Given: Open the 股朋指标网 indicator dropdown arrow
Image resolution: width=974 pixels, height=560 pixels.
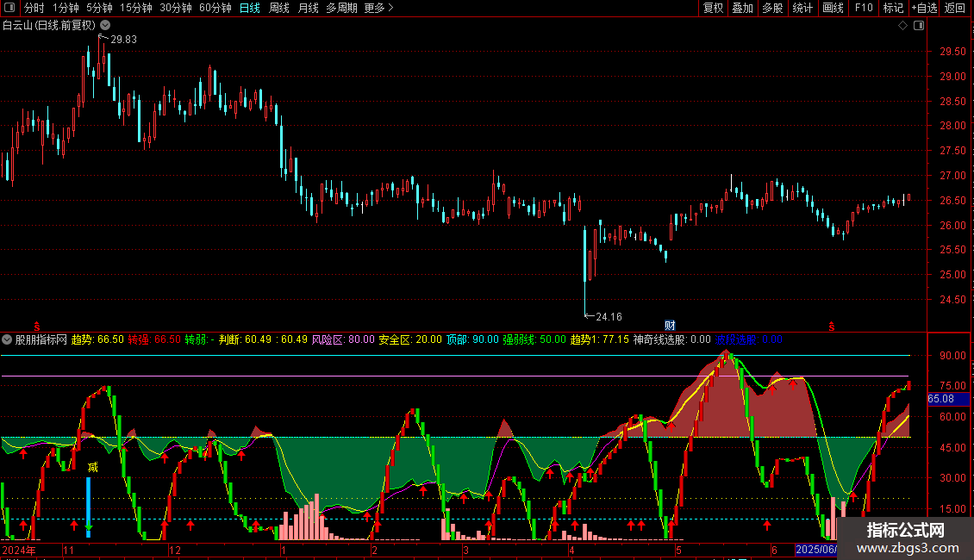Looking at the screenshot, I should (7, 339).
